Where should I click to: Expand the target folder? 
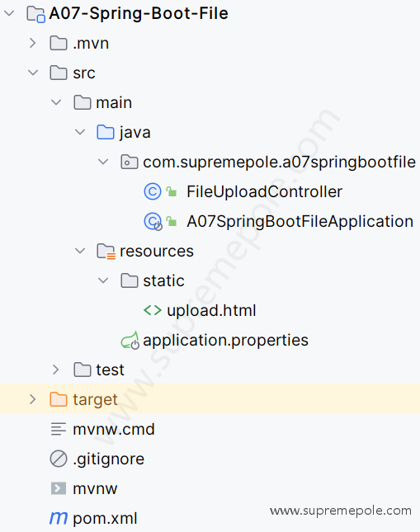33,399
